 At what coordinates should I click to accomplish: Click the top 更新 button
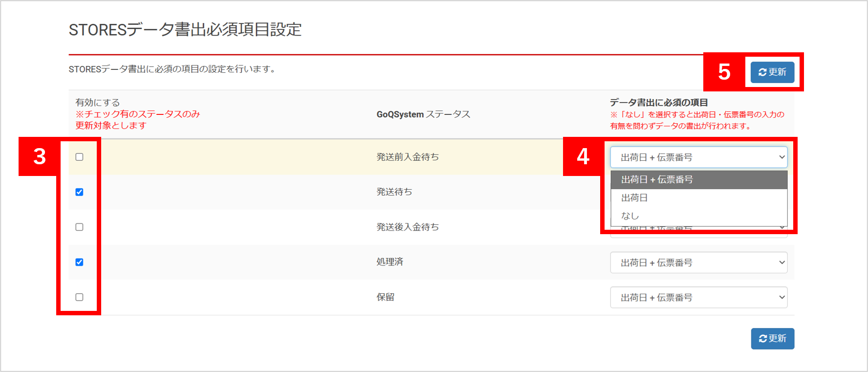click(x=772, y=72)
